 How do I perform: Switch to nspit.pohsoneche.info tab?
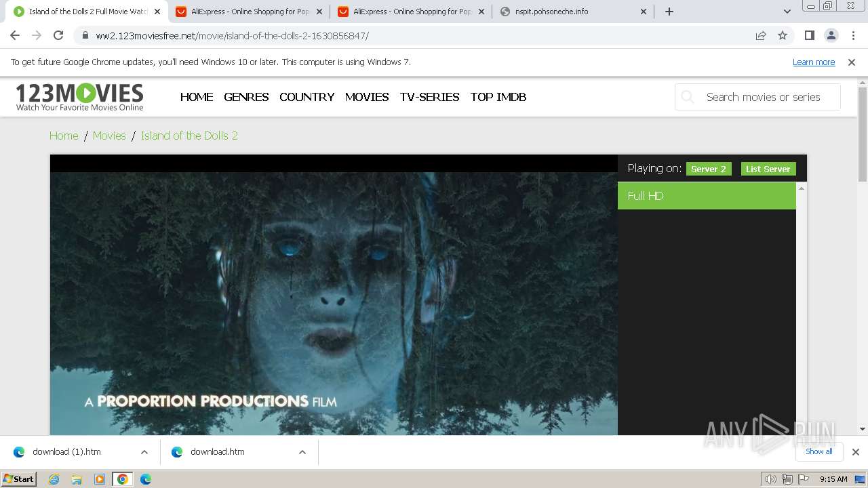(573, 12)
